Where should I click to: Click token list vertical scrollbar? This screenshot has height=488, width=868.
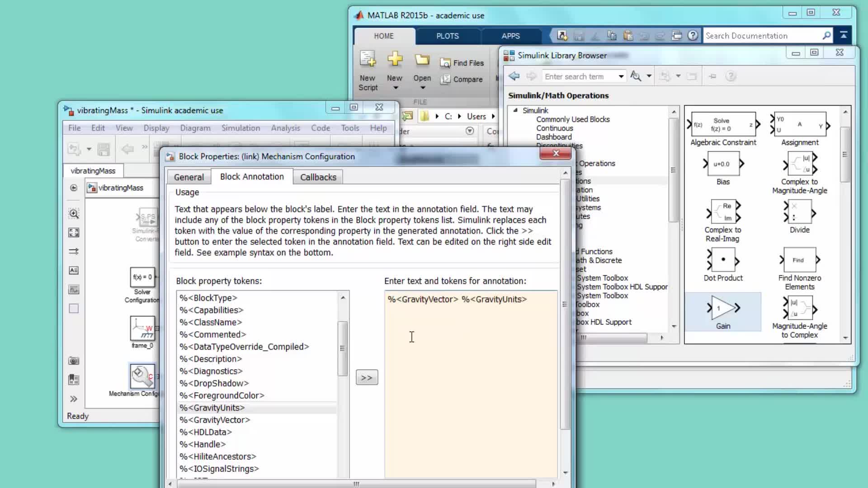point(343,348)
